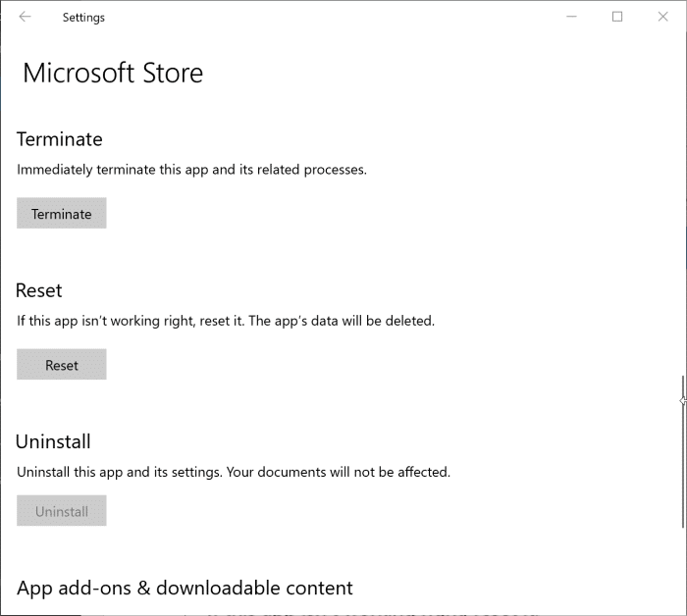Click the Terminate section heading
This screenshot has height=616, width=687.
(x=60, y=139)
